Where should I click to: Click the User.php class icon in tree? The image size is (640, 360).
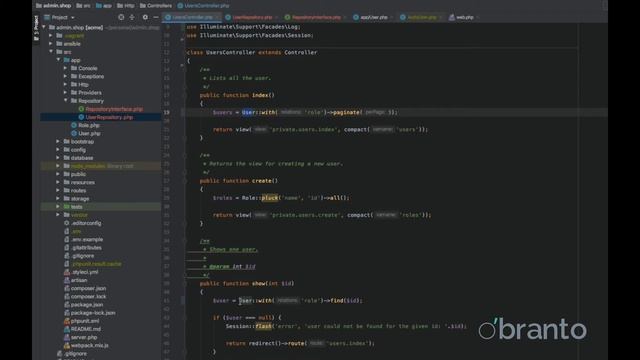point(74,133)
